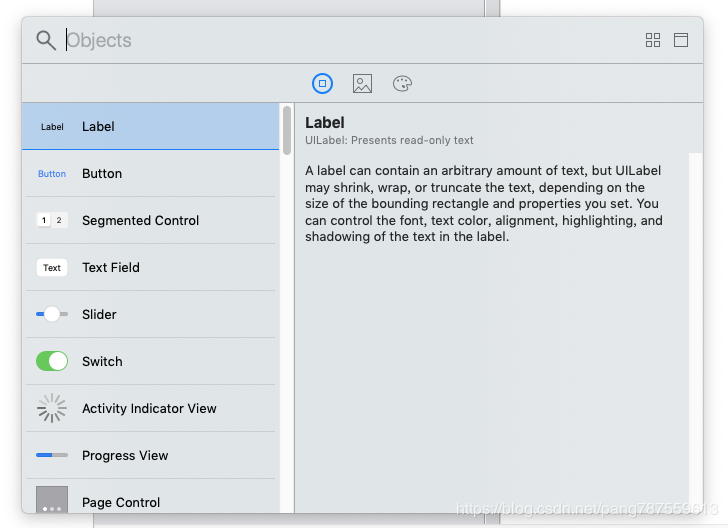Select the Slider object entry
Viewport: 728px width, 528px height.
coord(150,314)
